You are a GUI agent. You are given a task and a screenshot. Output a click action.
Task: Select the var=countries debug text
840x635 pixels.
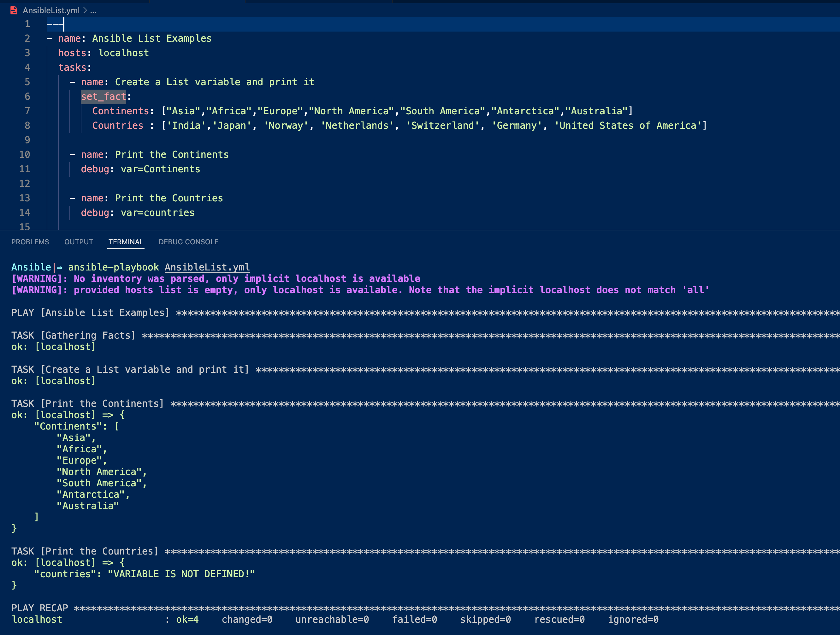click(x=157, y=213)
